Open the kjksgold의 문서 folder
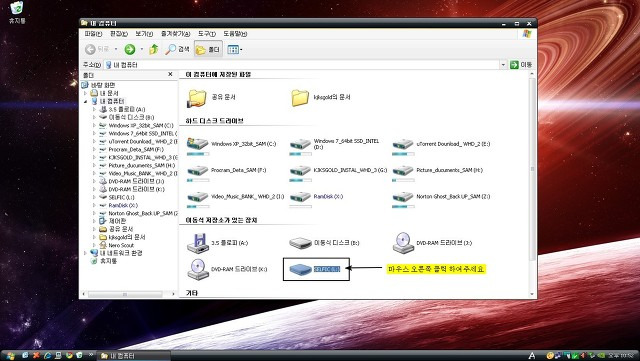The height and width of the screenshot is (361, 640). [x=300, y=98]
